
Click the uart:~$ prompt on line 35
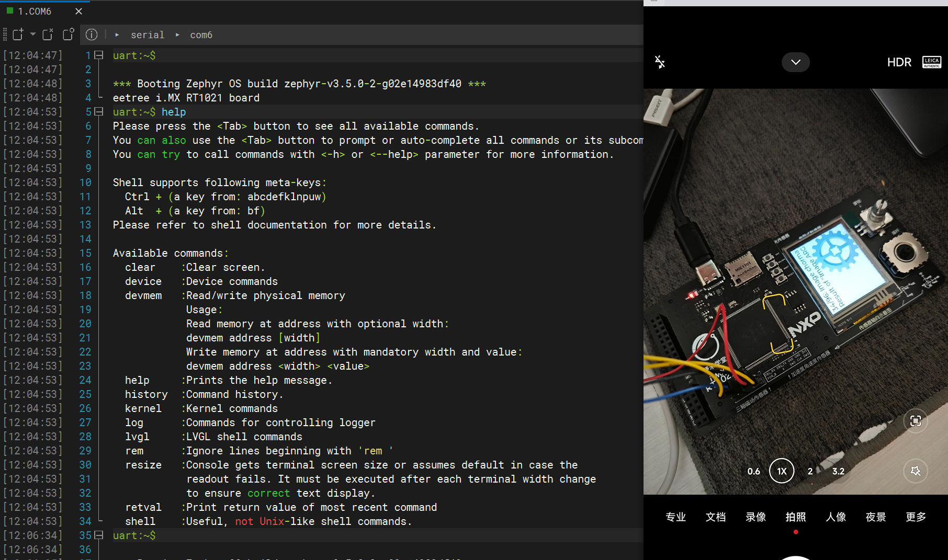click(x=134, y=535)
